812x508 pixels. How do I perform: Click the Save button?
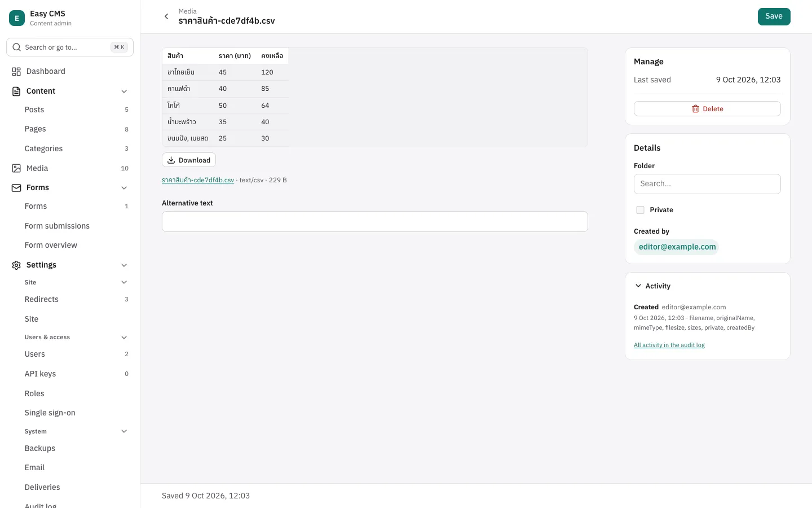pyautogui.click(x=774, y=16)
